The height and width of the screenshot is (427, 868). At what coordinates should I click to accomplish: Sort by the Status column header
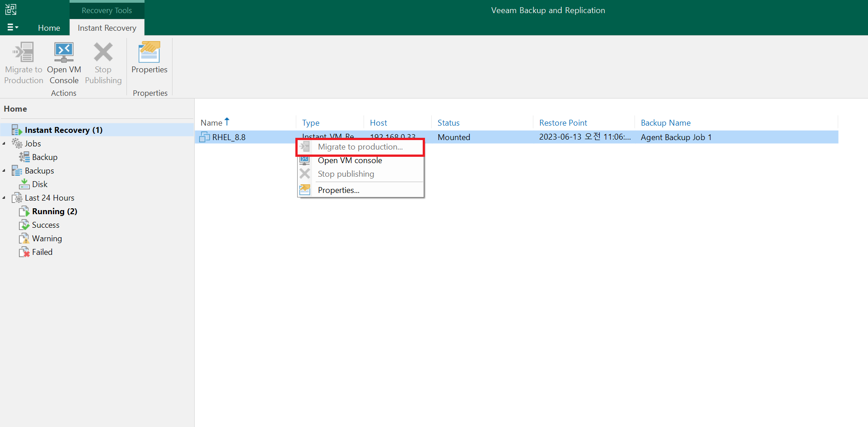tap(448, 123)
